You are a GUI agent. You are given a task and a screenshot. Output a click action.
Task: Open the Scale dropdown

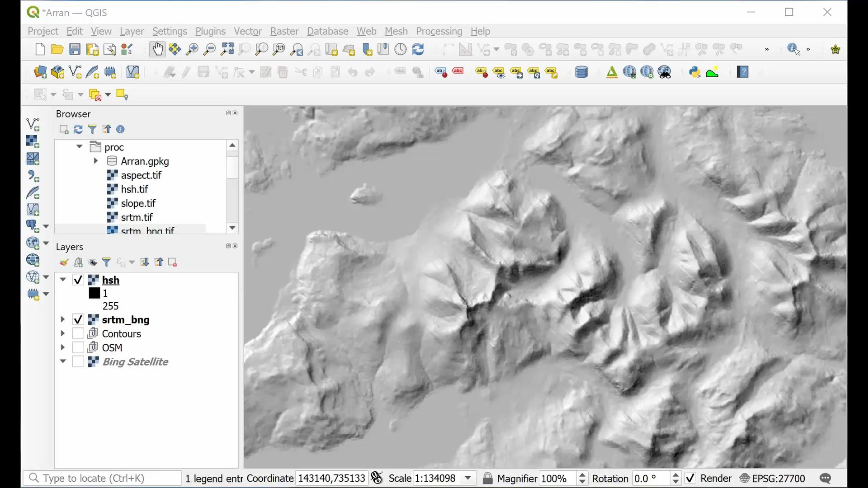[469, 478]
